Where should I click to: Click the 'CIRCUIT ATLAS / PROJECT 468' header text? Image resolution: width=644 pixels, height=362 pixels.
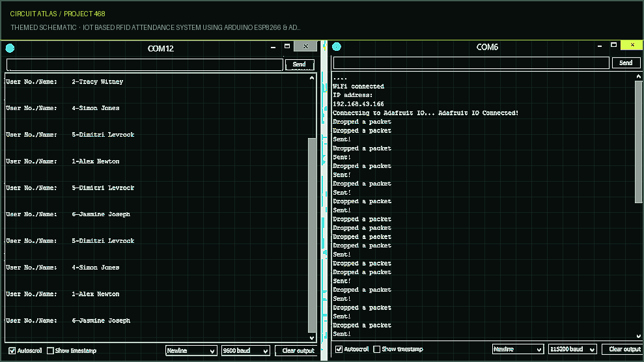(x=57, y=14)
